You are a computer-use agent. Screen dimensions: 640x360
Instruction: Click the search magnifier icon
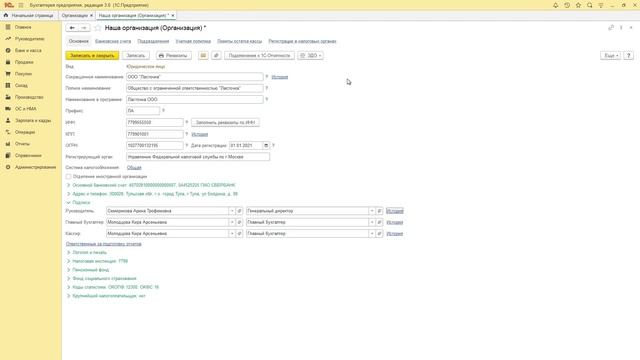590,5
